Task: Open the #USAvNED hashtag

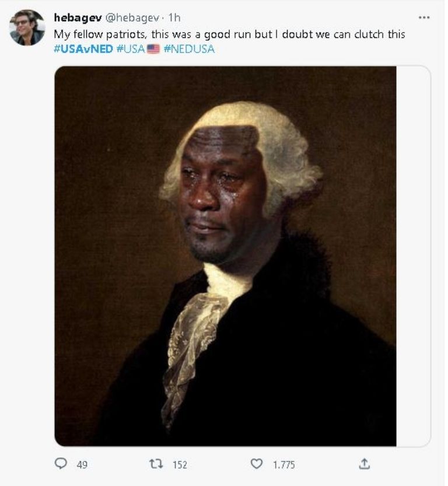Action: pyautogui.click(x=83, y=50)
